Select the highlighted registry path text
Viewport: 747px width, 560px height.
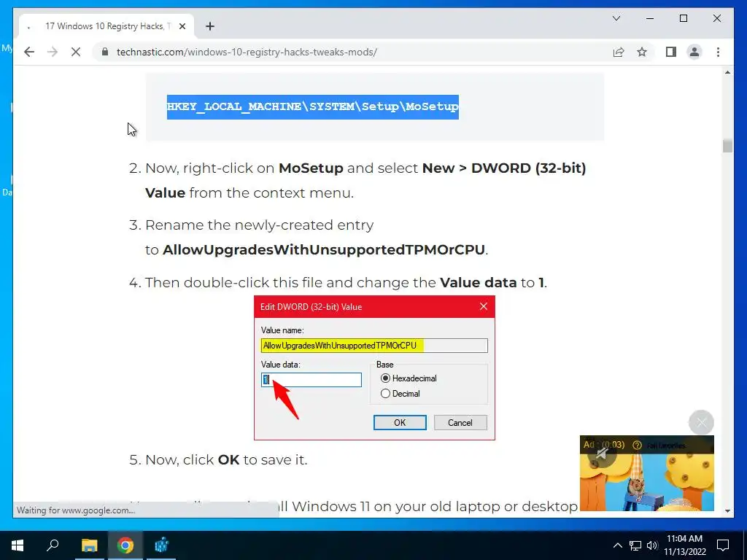pos(312,106)
